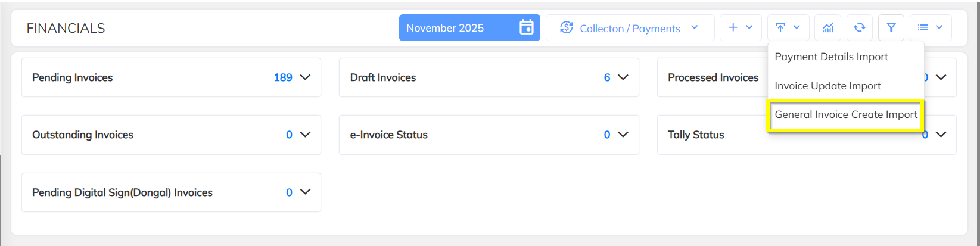Image resolution: width=980 pixels, height=246 pixels.
Task: Click the Collection / Payments currency icon
Action: point(567,28)
